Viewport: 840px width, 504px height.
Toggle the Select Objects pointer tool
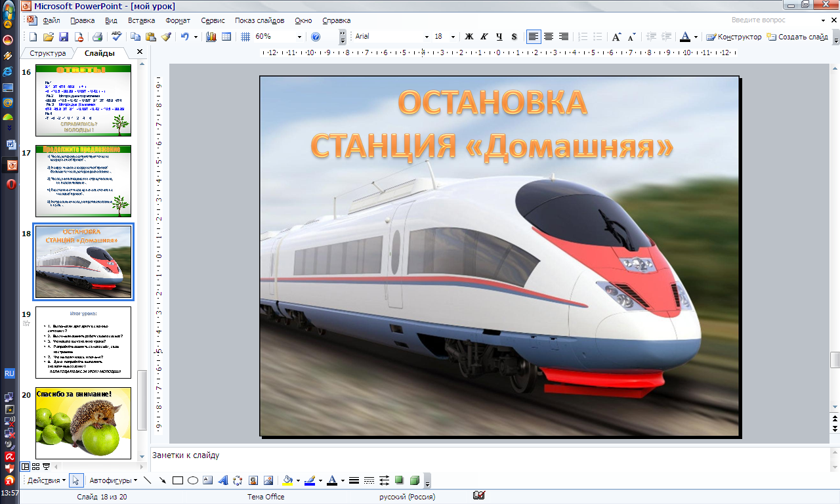click(75, 480)
